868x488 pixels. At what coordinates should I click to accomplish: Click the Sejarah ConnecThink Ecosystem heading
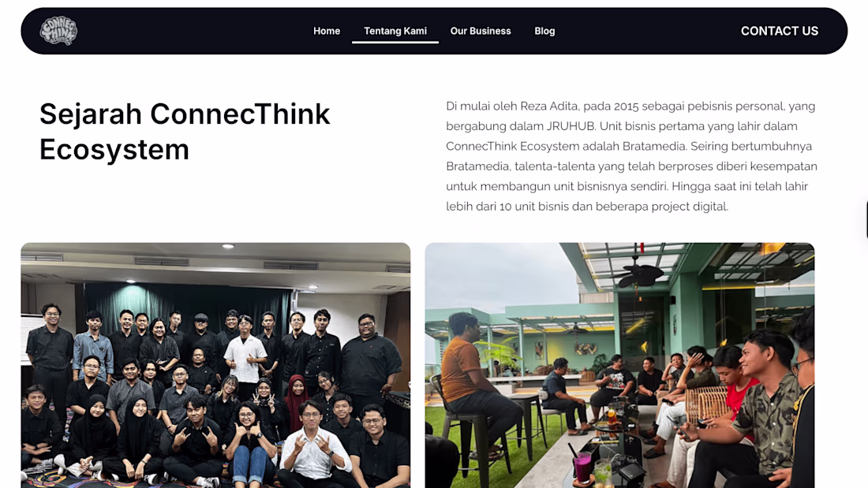tap(185, 132)
